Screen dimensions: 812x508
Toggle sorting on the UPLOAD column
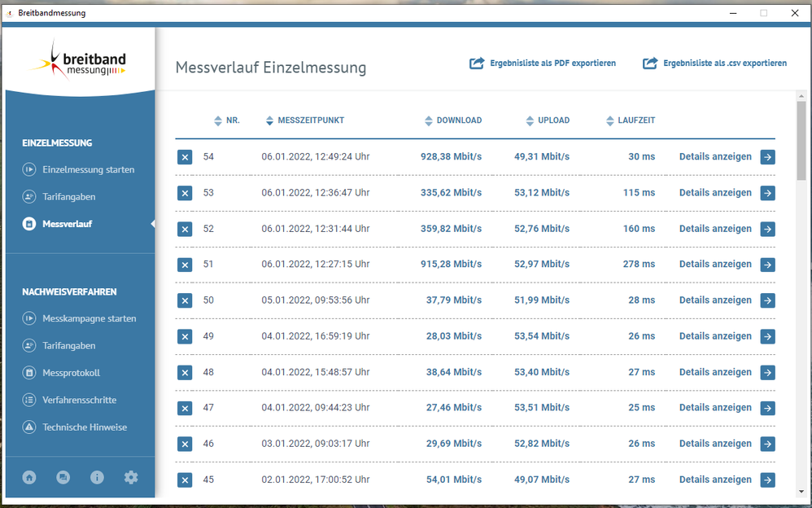[529, 120]
